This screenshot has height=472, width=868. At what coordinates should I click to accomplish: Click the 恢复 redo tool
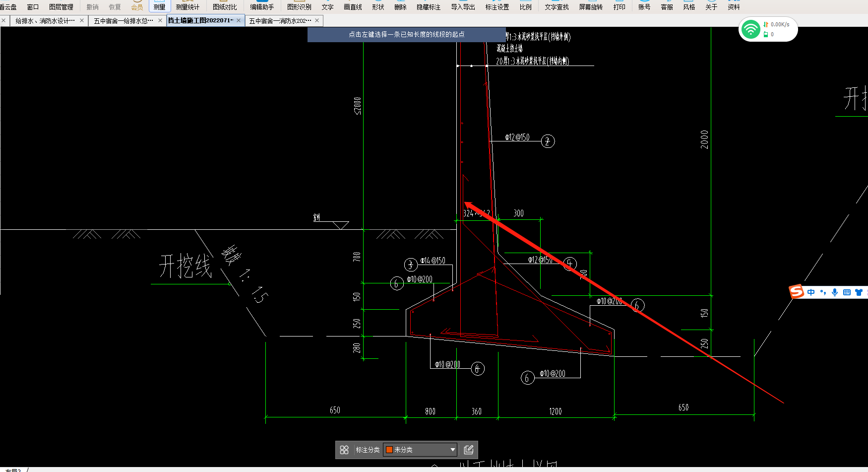pos(115,7)
